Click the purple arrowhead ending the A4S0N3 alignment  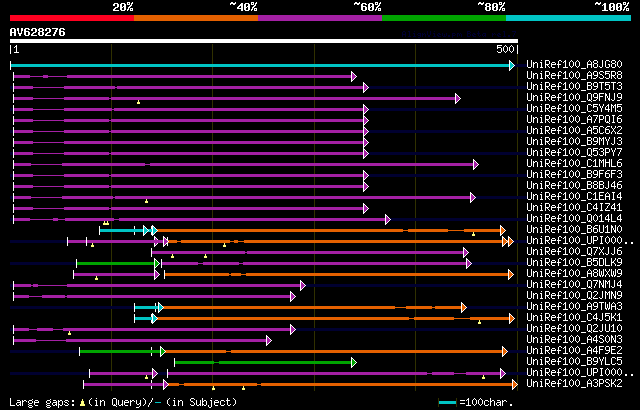[x=269, y=341]
